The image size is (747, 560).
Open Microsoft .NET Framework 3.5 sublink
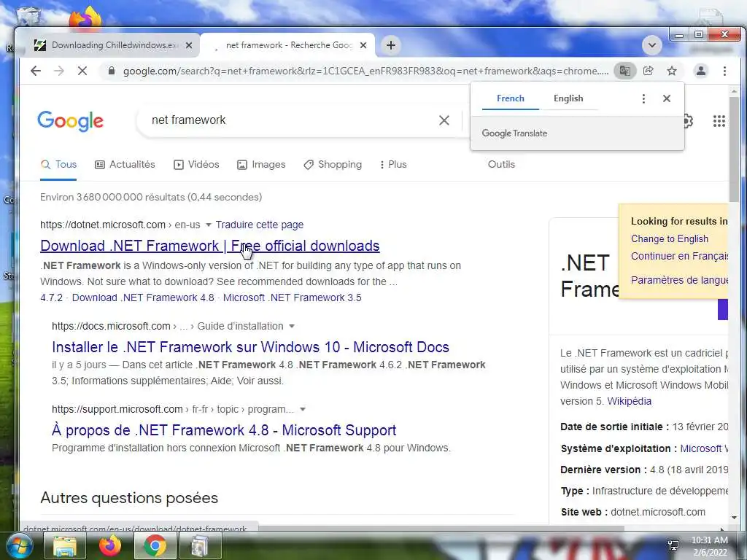[x=292, y=297]
